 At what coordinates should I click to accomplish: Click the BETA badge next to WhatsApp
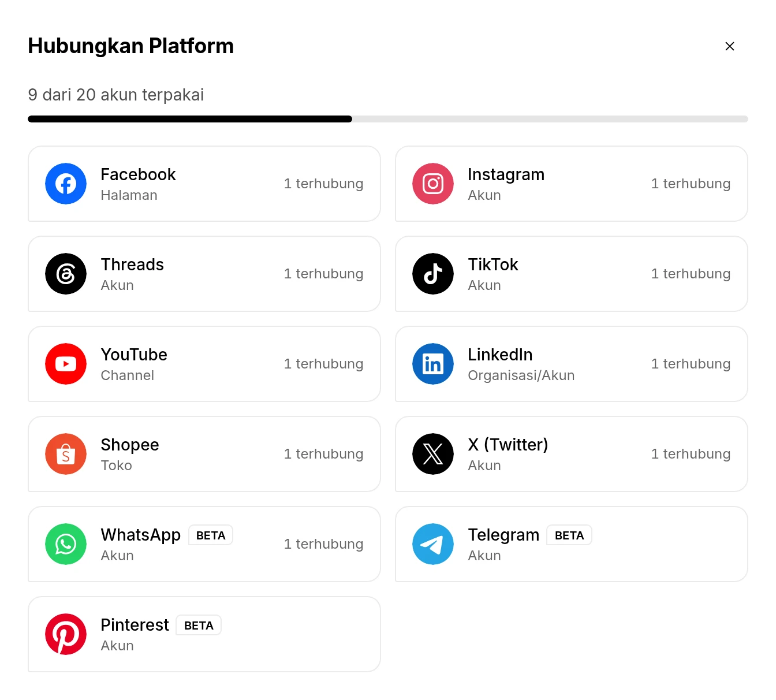[x=211, y=535]
